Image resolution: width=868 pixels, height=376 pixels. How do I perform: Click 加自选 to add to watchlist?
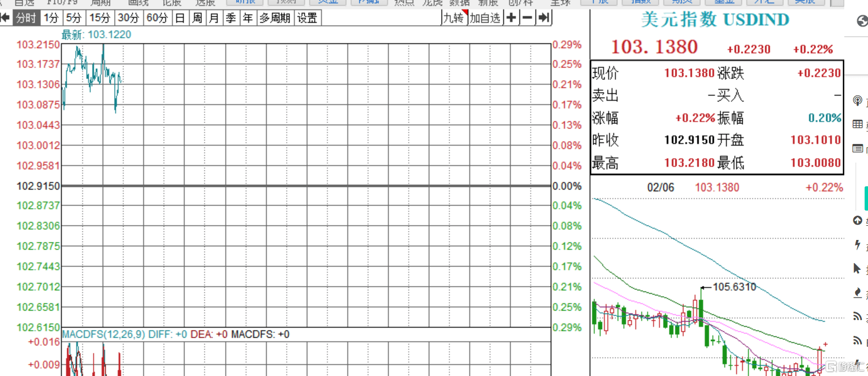point(486,18)
